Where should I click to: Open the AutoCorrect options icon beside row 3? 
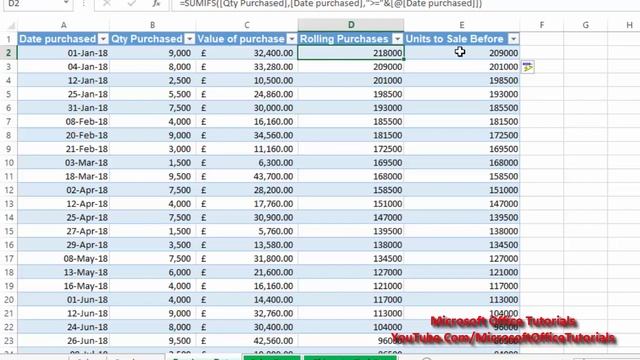[528, 67]
